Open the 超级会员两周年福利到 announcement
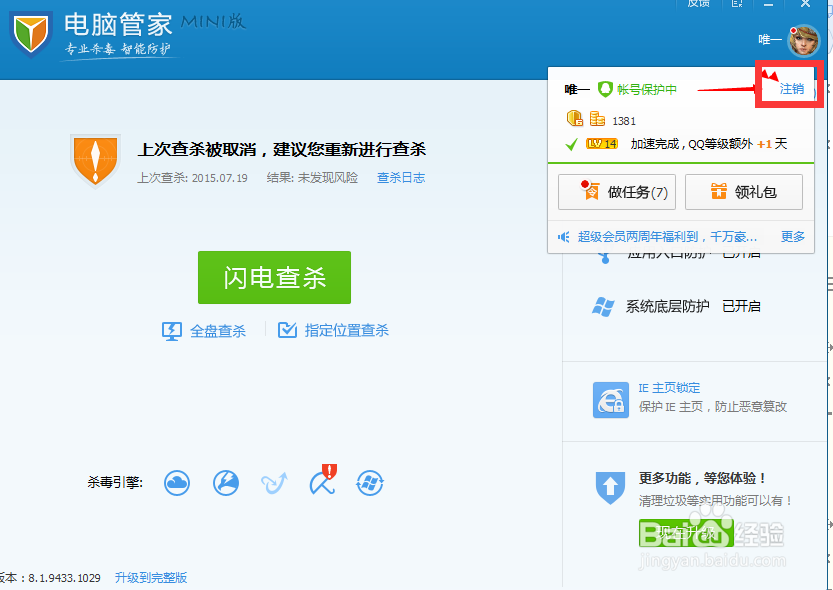833x590 pixels. [x=667, y=236]
